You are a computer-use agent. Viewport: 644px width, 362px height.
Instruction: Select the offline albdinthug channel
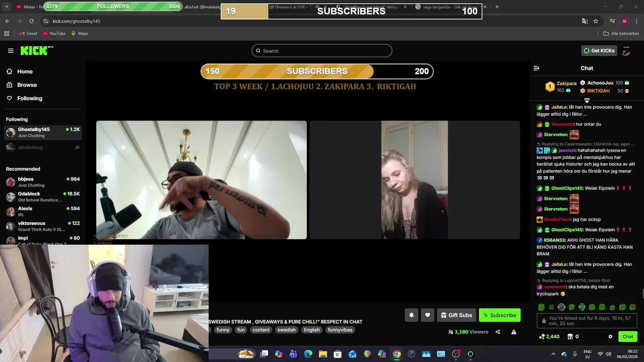pos(43,147)
